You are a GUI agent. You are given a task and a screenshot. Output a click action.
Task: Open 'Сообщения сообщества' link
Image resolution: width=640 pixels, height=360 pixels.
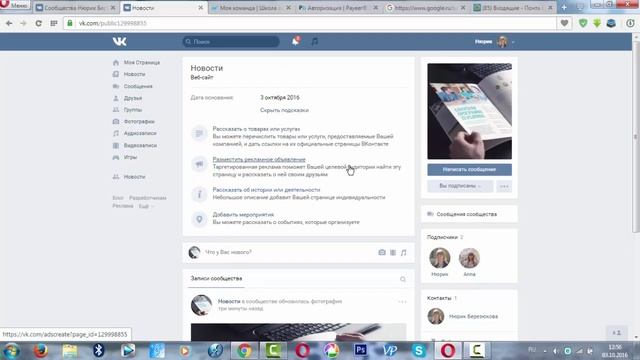pyautogui.click(x=467, y=214)
